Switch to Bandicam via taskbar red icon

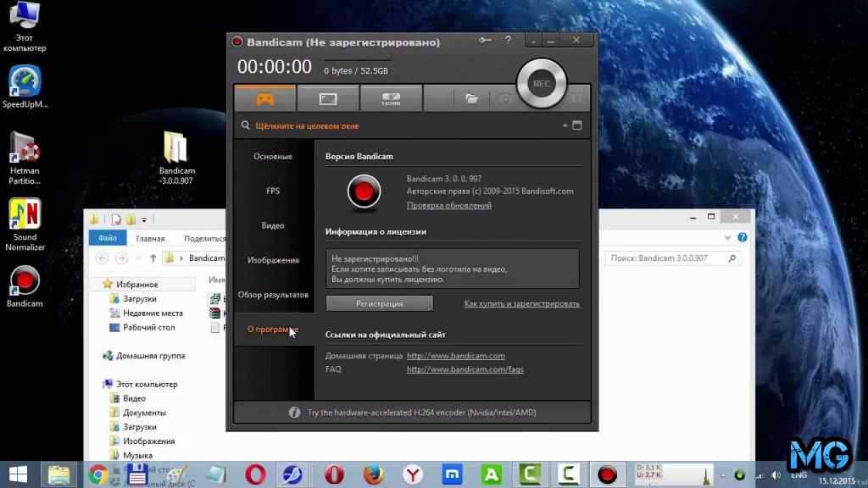pos(607,474)
